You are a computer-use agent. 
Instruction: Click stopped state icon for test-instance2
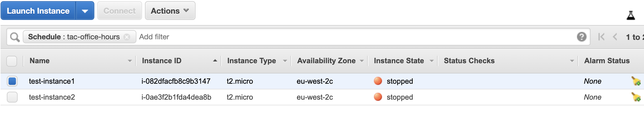tap(378, 97)
